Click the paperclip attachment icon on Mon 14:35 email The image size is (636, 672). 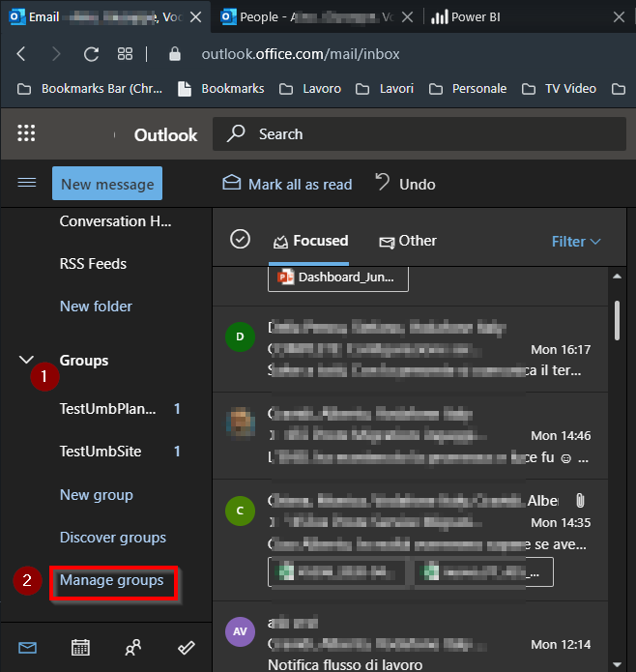[580, 500]
